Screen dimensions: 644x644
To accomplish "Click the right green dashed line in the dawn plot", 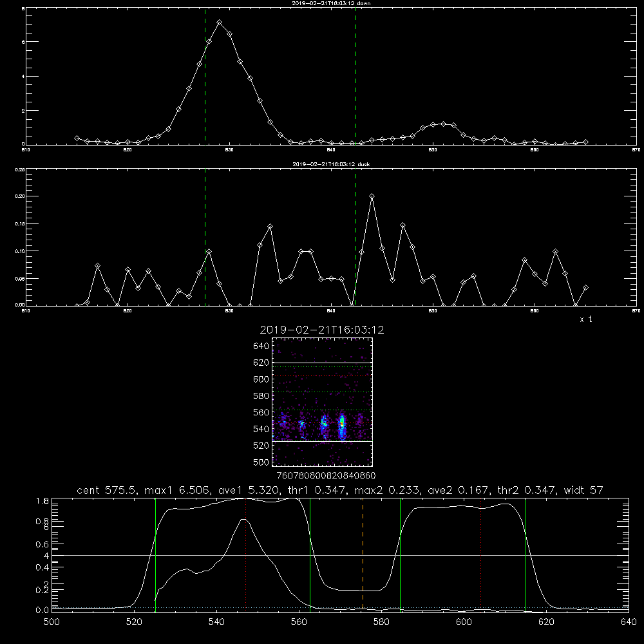I will 355,76.
